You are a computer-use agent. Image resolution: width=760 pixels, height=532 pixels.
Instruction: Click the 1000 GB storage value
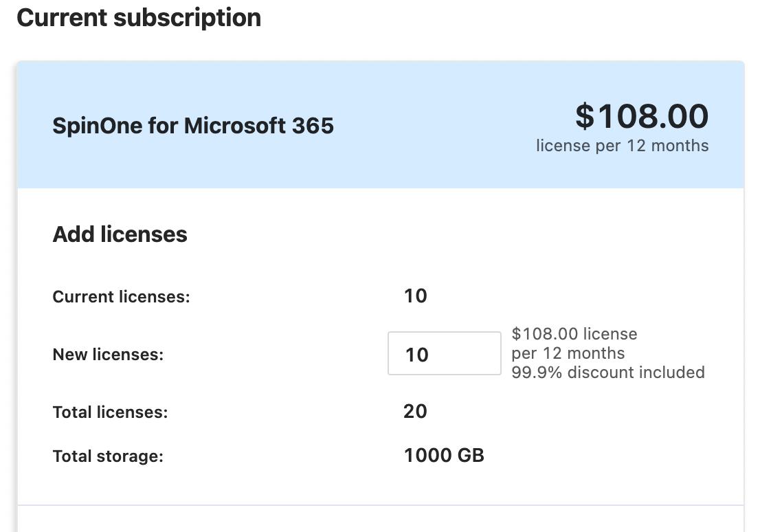tap(444, 455)
